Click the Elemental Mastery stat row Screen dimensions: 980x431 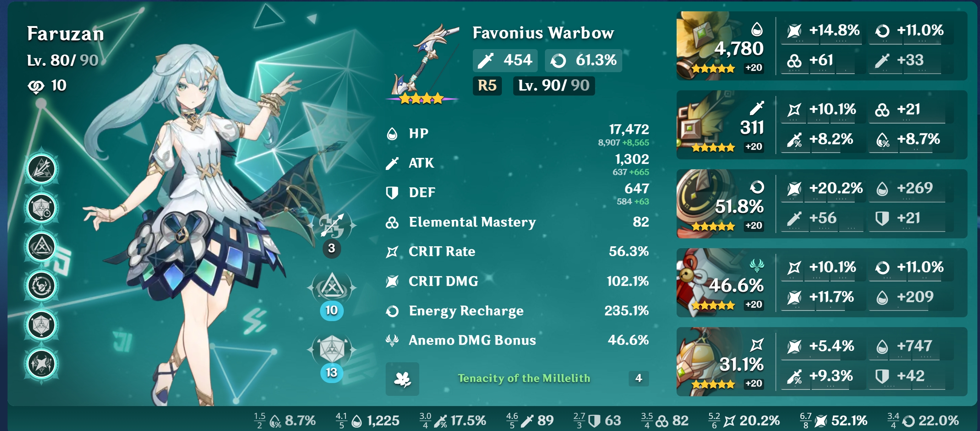pyautogui.click(x=517, y=222)
